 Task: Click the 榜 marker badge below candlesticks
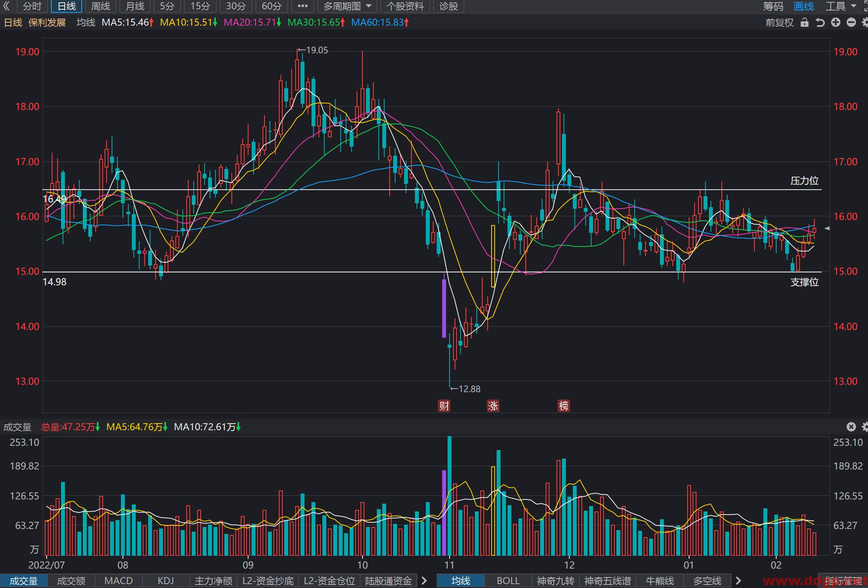564,406
